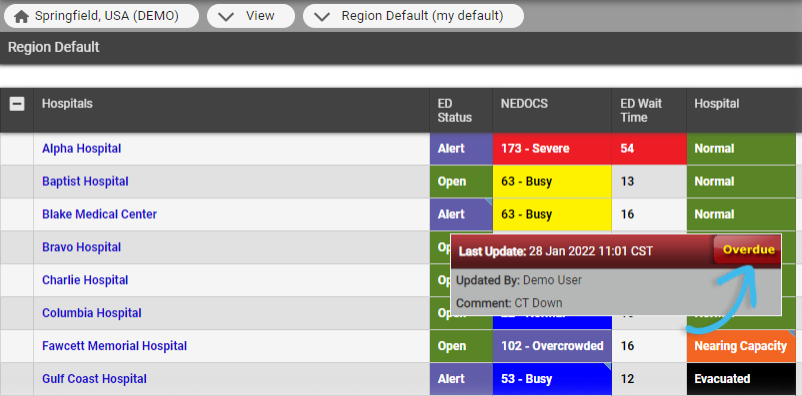Open the Fawcett Memorial Hospital link
802x396 pixels.
click(114, 346)
